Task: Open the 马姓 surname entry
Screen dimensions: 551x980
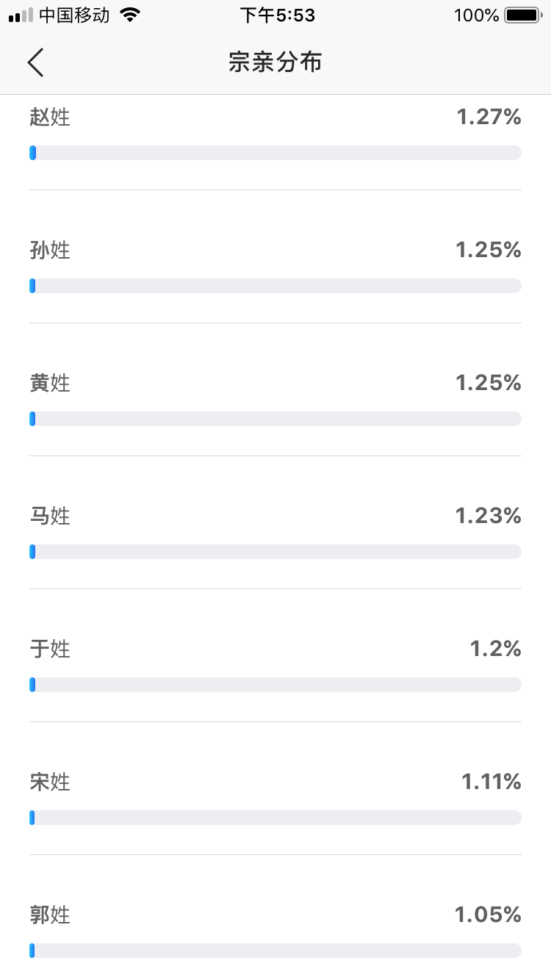Action: 50,516
